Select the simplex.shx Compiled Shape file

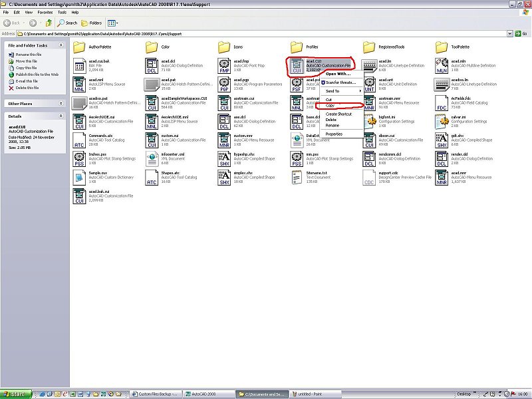[246, 178]
